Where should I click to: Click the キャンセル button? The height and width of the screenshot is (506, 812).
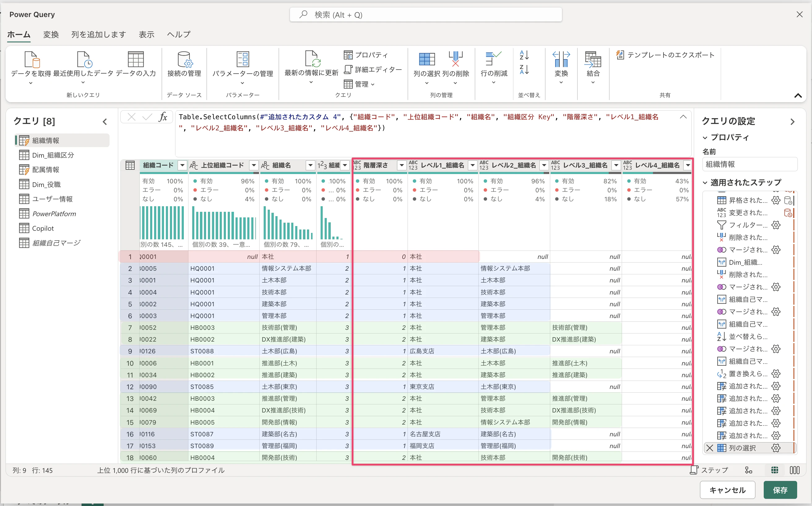728,490
